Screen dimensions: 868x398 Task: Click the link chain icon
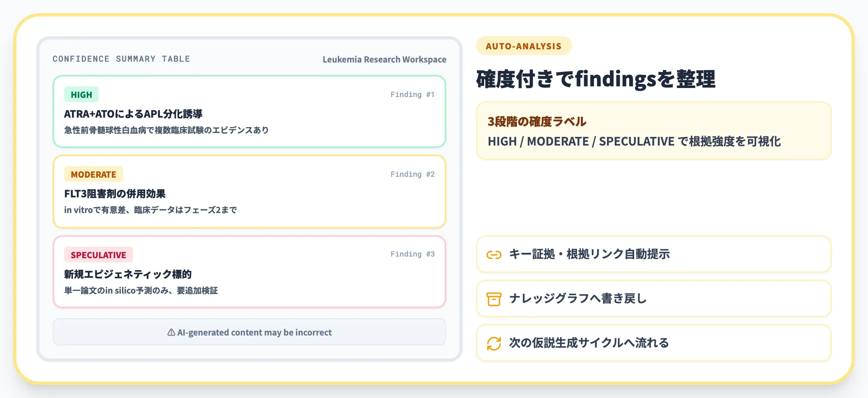tap(494, 255)
